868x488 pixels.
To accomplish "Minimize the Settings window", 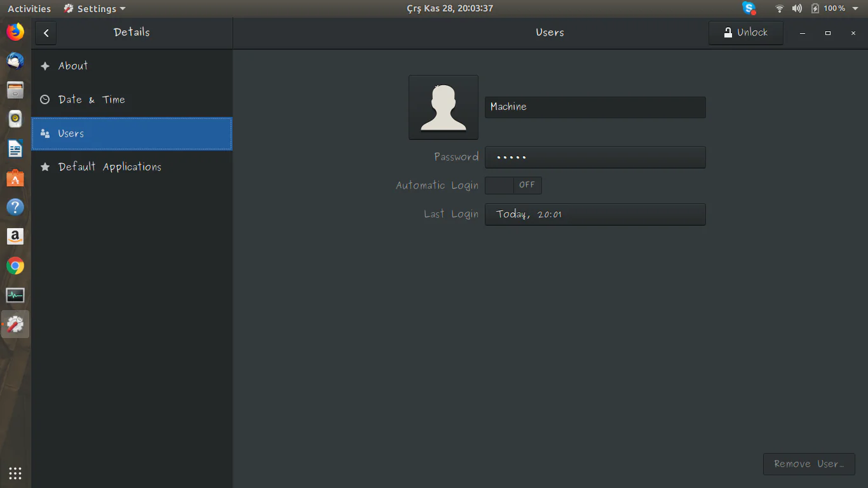I will coord(803,33).
